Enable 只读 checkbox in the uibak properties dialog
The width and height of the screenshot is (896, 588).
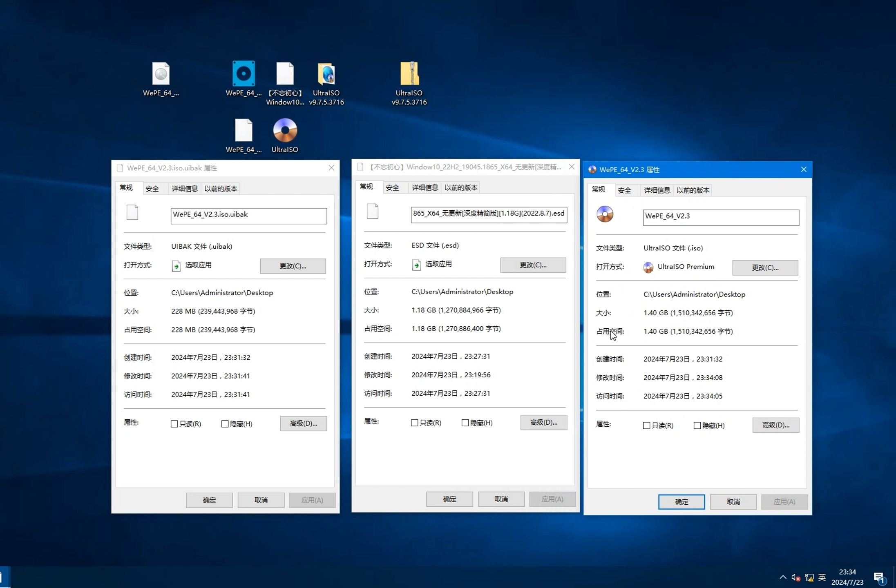pyautogui.click(x=174, y=424)
